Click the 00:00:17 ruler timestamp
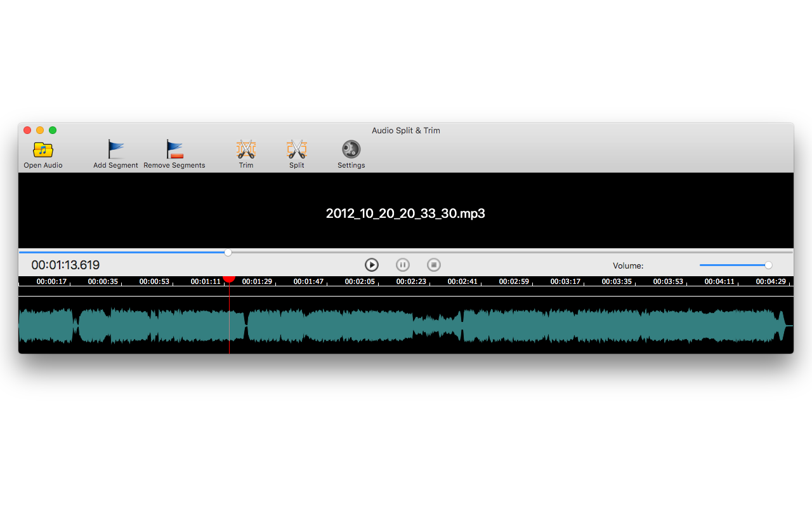The width and height of the screenshot is (812, 508). click(x=51, y=281)
